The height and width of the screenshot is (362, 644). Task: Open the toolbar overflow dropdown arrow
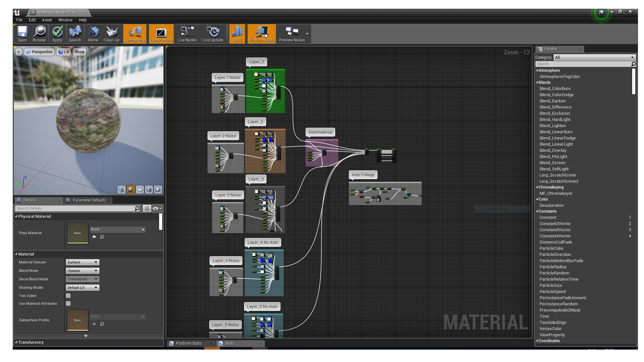coord(307,34)
